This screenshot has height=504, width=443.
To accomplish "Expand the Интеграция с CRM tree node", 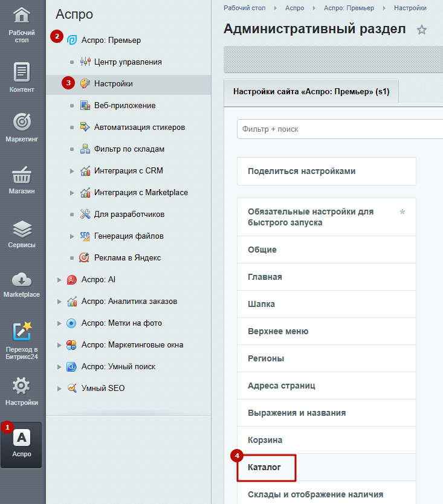I will (72, 171).
